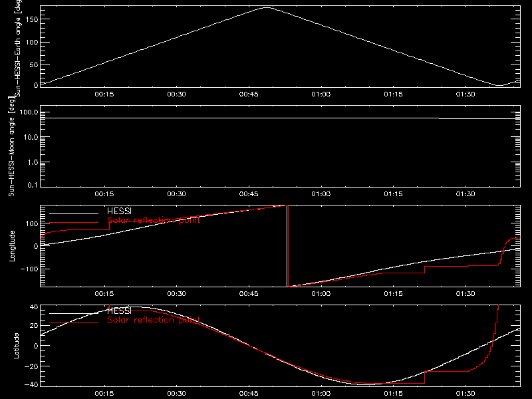Click the 20 tick in Latitude plot
This screenshot has width=532, height=399.
[x=34, y=326]
